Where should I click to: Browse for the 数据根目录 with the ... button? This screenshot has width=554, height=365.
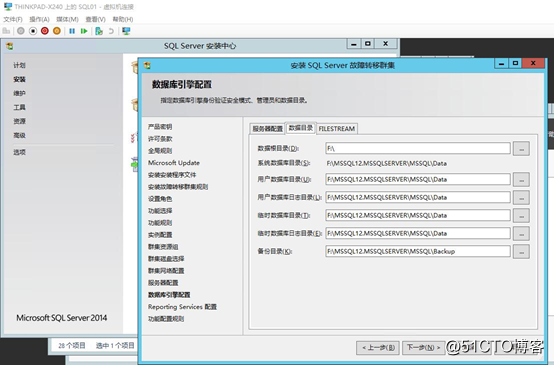pos(521,149)
